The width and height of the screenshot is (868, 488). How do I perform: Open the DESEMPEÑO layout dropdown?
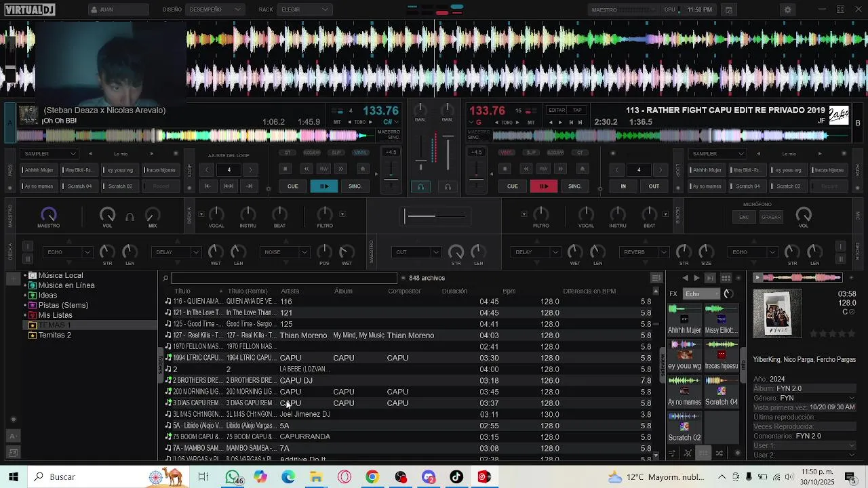click(x=215, y=9)
